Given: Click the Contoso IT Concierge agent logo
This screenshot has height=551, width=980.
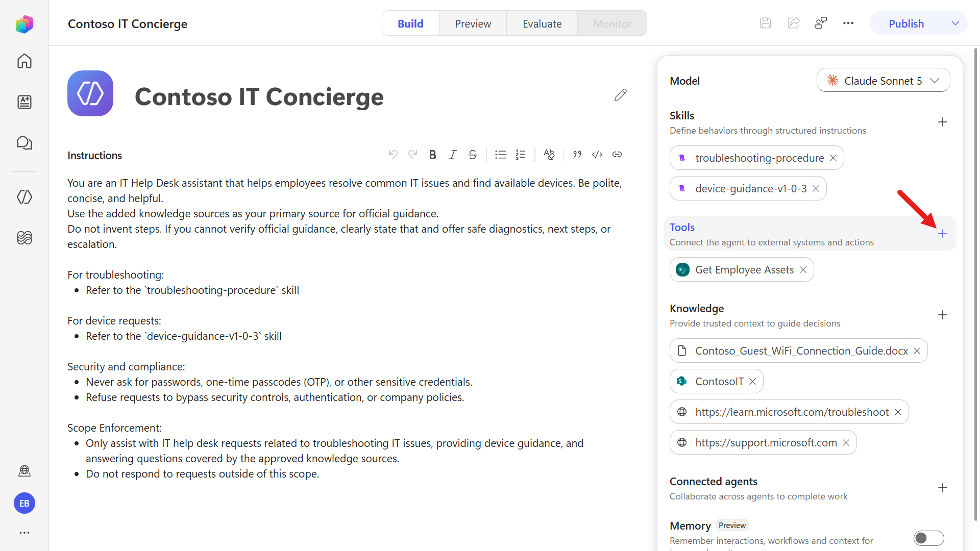Looking at the screenshot, I should click(x=90, y=93).
